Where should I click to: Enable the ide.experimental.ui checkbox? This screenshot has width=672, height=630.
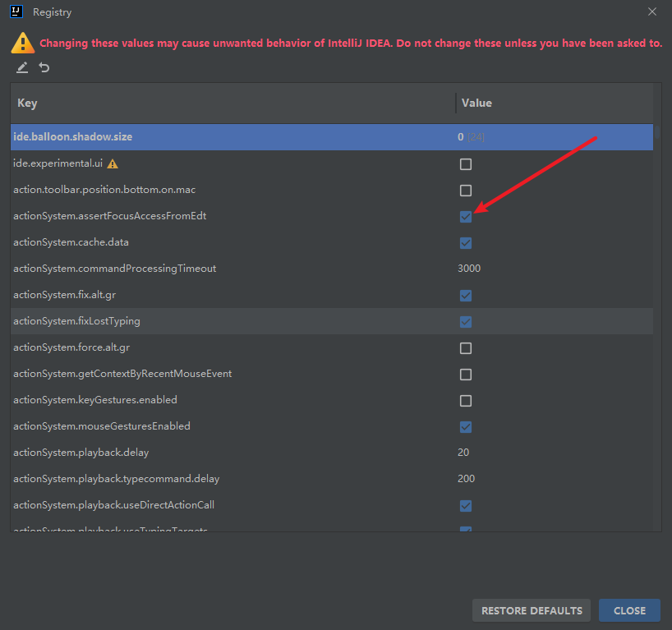tap(466, 164)
